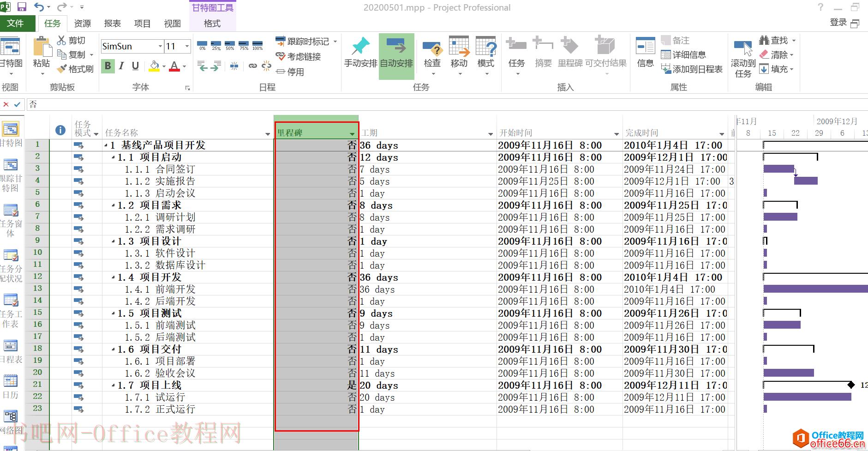Toggle Respect Links 考虑链接
868x451 pixels.
pyautogui.click(x=299, y=57)
